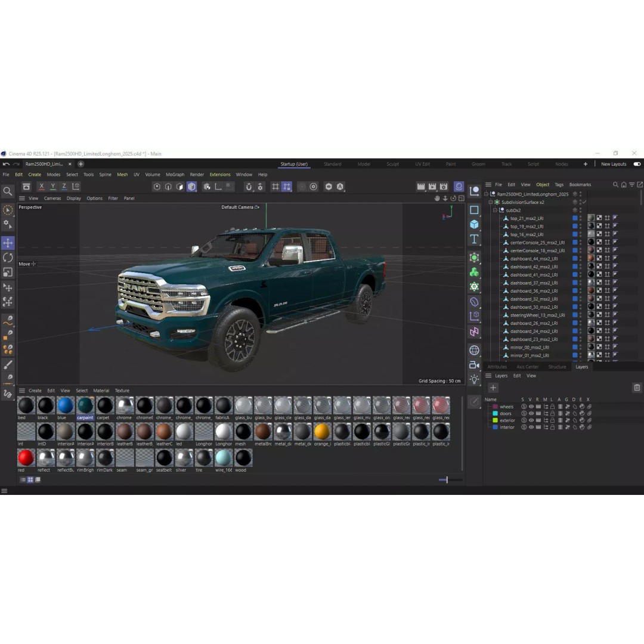Switch material manager to grid view icon
Viewport: 644px width, 644px height.
coord(30,479)
